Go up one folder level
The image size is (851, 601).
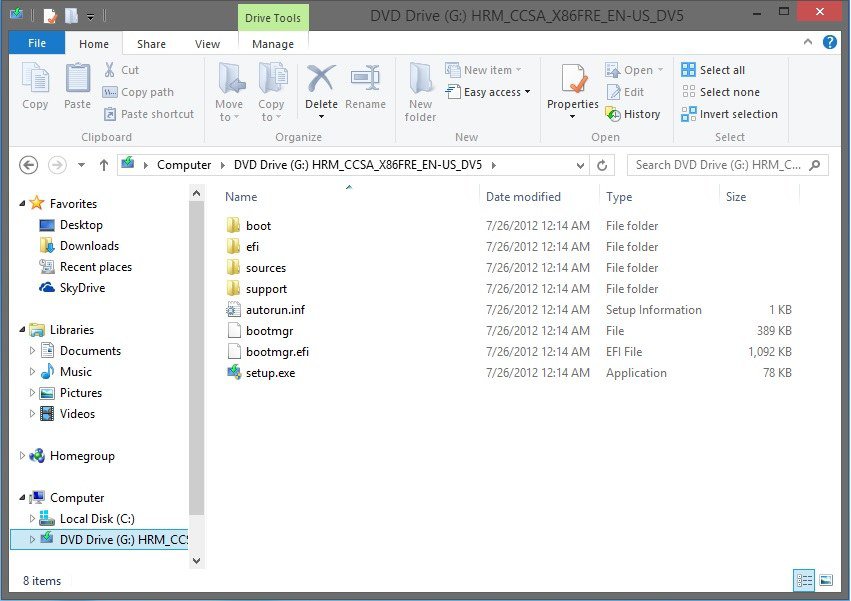click(104, 165)
